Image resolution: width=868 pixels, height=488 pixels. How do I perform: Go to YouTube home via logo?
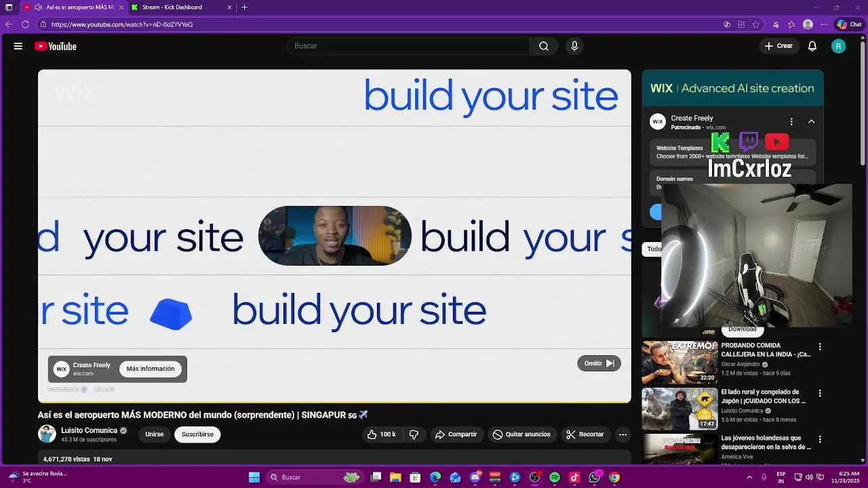56,46
